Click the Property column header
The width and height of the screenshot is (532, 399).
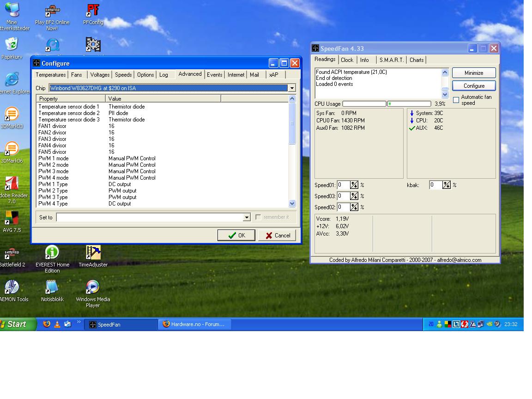tap(71, 98)
